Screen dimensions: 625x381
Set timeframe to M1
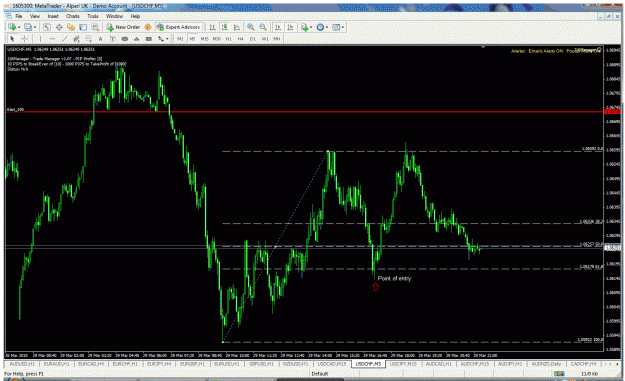click(180, 39)
